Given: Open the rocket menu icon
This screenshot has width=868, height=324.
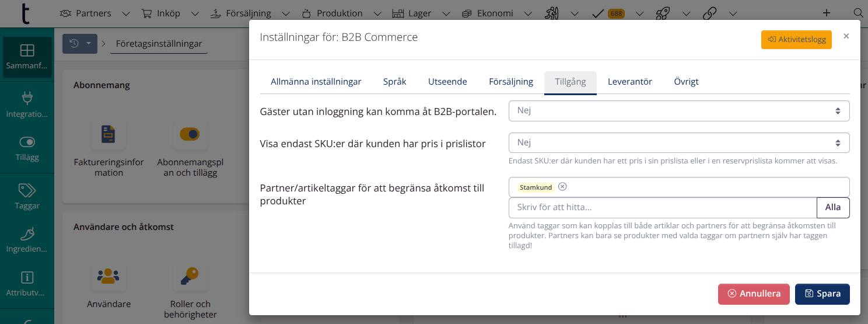Looking at the screenshot, I should tap(663, 13).
